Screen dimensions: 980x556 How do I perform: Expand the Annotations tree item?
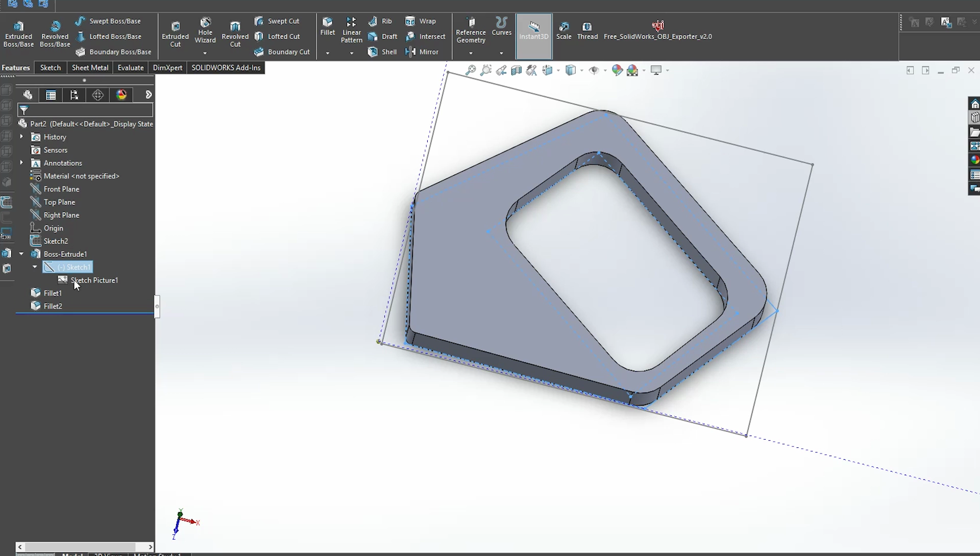click(21, 163)
